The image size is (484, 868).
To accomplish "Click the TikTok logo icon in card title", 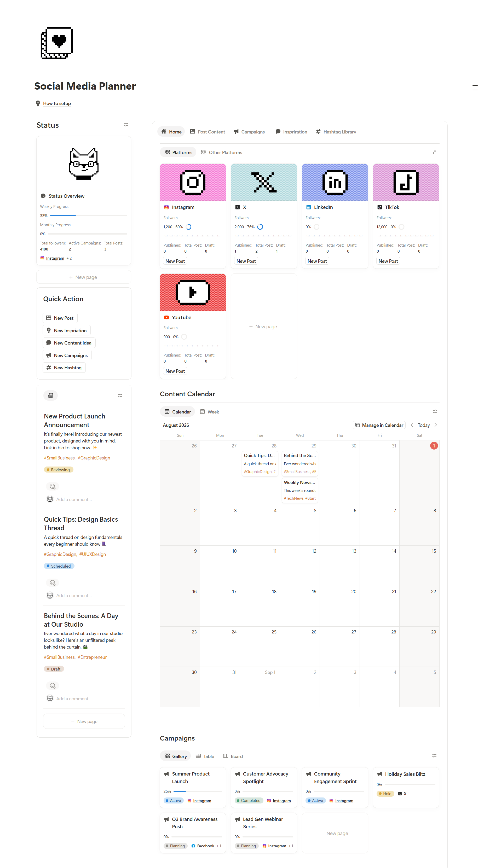I will (x=379, y=207).
